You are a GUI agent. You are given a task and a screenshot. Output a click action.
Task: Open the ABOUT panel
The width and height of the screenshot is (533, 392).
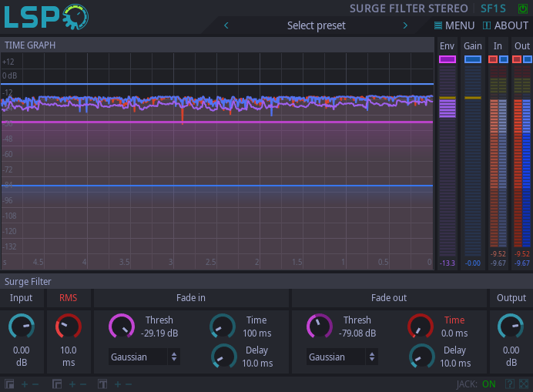[x=505, y=25]
